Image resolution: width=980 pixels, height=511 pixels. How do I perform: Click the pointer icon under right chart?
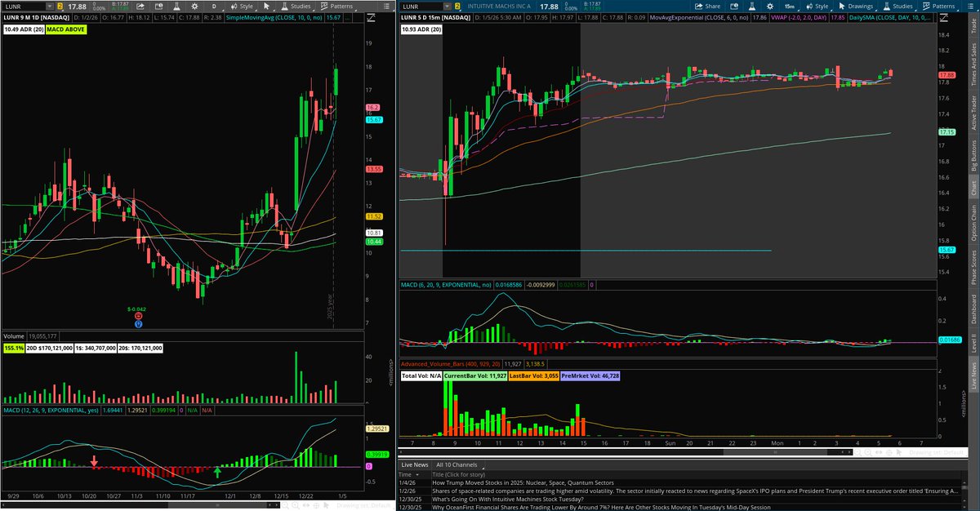898,452
